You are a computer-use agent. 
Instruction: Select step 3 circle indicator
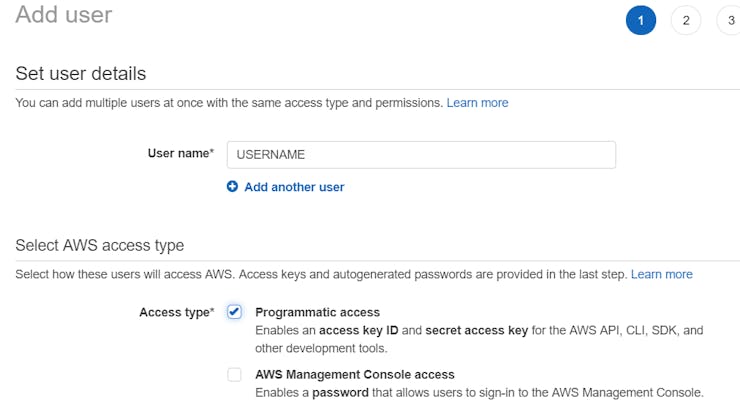730,20
